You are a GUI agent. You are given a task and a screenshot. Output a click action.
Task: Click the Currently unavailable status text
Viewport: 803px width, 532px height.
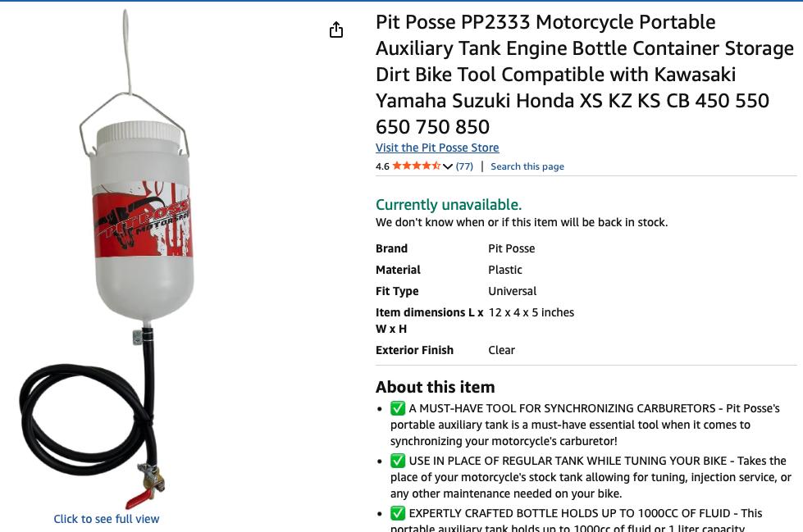[x=449, y=204]
